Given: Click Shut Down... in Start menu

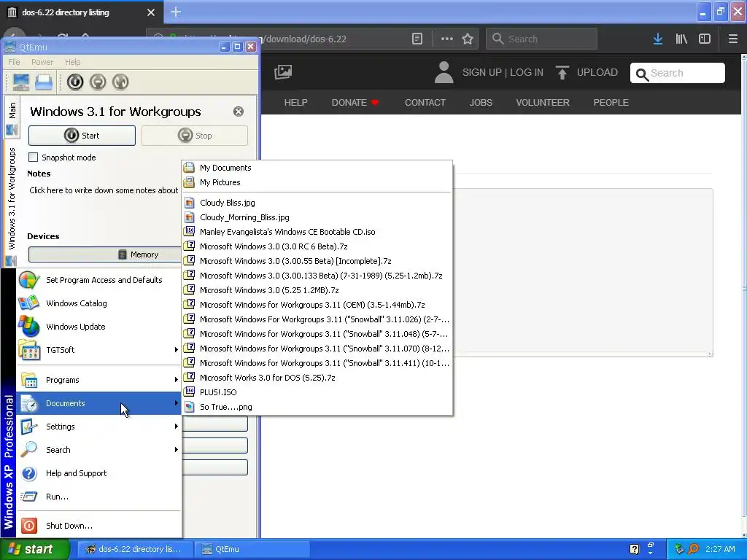Looking at the screenshot, I should [99, 526].
